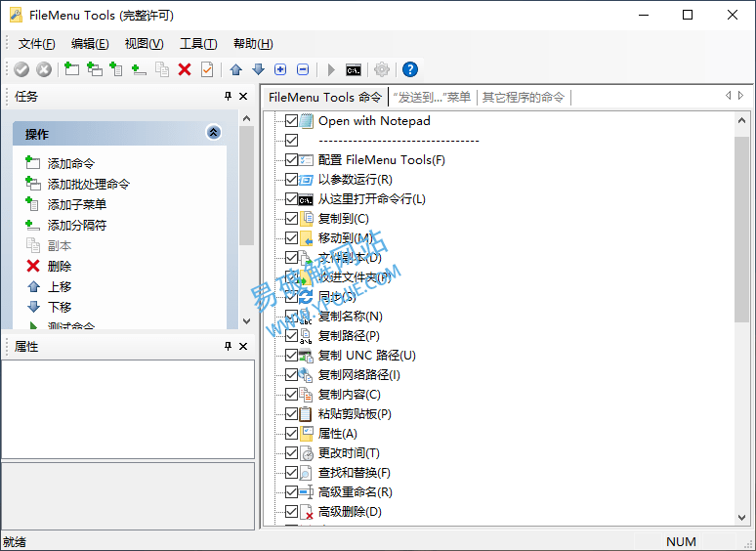Close the 属性 panel
The image size is (756, 551).
(x=243, y=346)
